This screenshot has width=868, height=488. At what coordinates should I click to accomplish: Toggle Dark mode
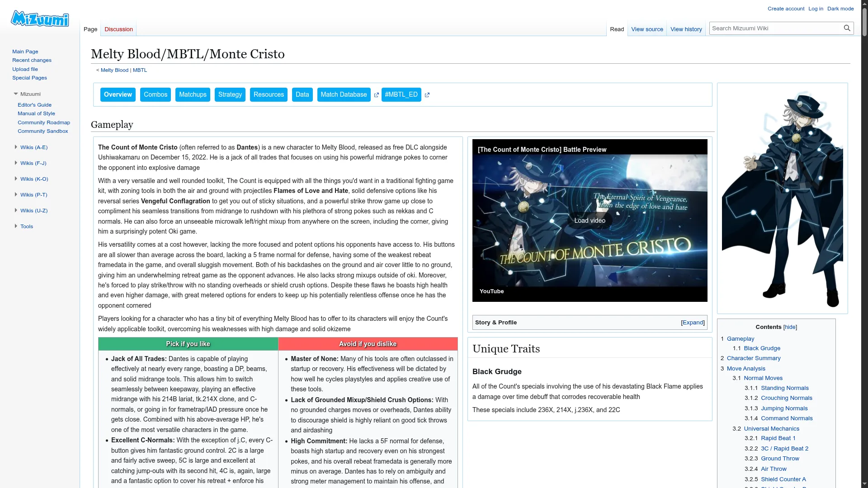(840, 9)
